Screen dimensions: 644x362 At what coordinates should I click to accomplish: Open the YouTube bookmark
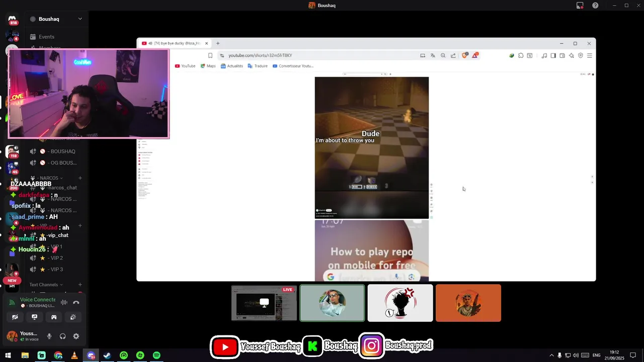[x=185, y=66]
